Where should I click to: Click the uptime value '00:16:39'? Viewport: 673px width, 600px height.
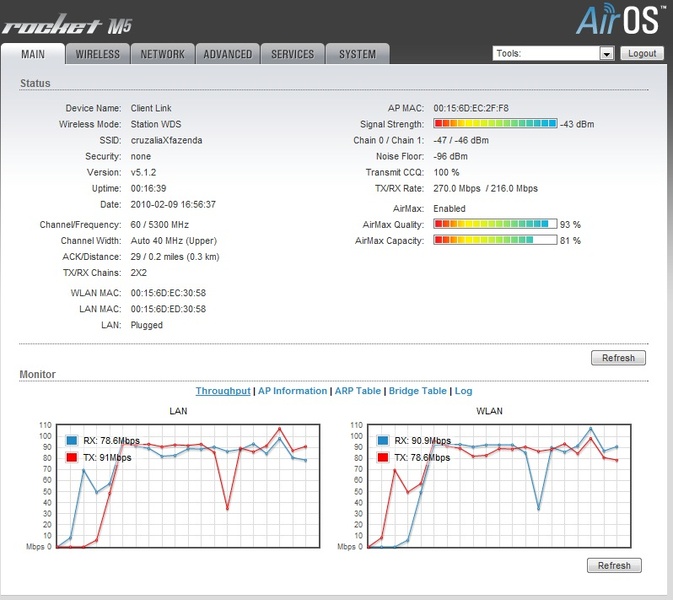[x=149, y=188]
